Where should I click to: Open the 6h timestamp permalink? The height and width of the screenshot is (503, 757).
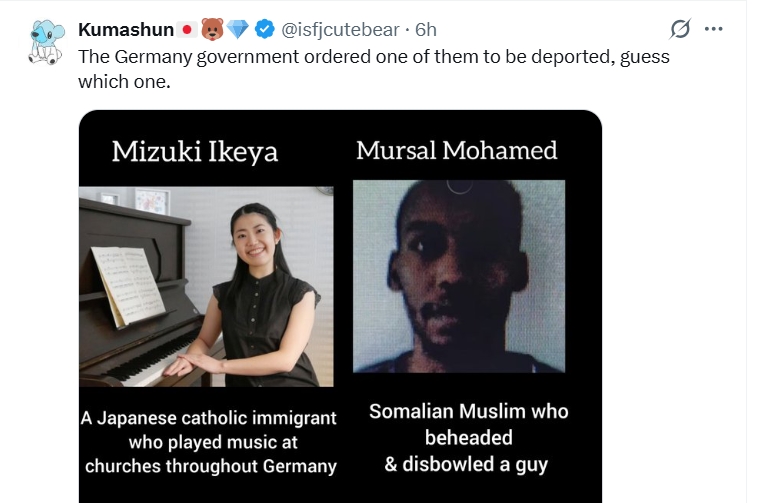[x=425, y=30]
